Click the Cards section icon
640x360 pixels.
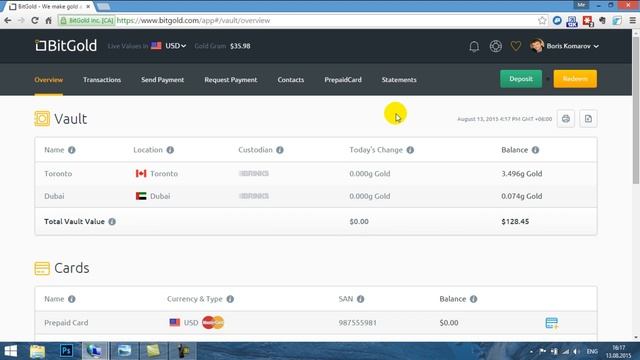pos(42,268)
